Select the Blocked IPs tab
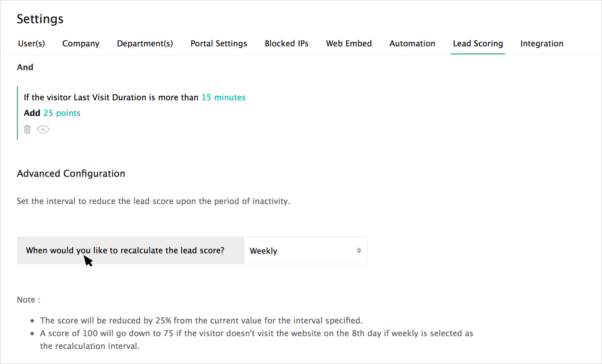602x364 pixels. coord(286,43)
